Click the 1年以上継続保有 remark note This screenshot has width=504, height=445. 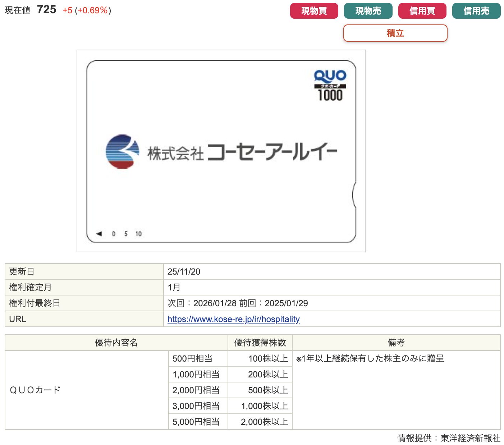tap(370, 359)
